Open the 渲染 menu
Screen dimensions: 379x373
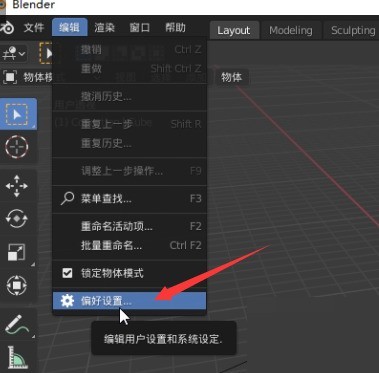coord(104,27)
